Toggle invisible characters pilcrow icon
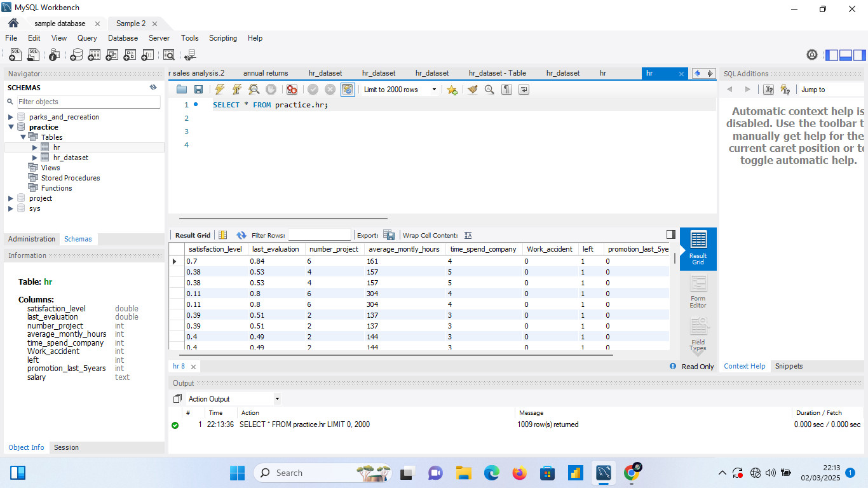 (x=506, y=90)
